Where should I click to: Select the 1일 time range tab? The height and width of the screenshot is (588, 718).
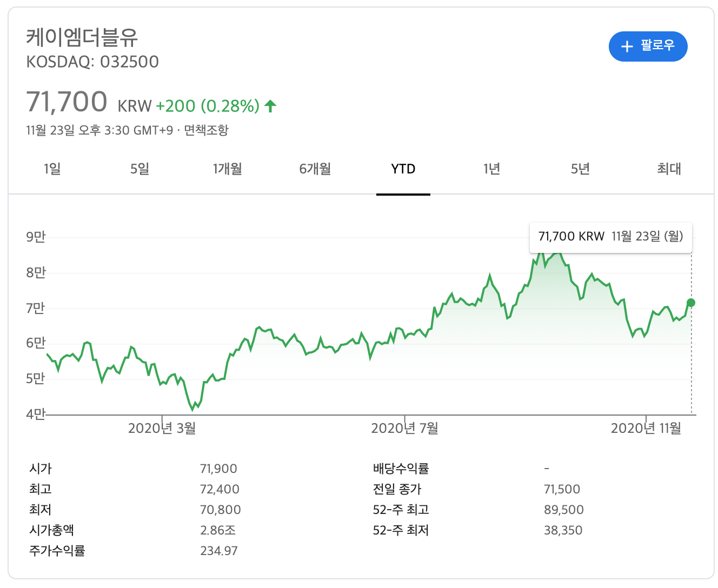(x=52, y=169)
